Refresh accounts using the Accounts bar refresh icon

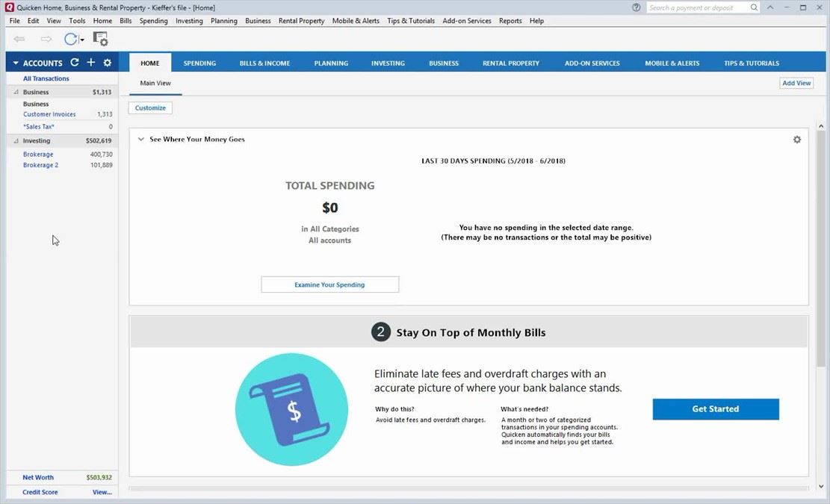point(74,63)
